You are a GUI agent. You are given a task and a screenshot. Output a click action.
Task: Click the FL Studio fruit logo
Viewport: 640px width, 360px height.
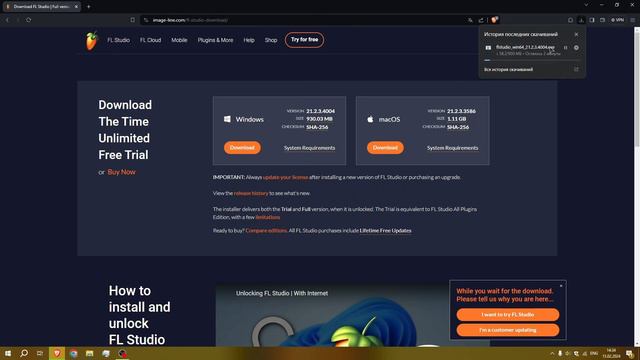pos(91,41)
